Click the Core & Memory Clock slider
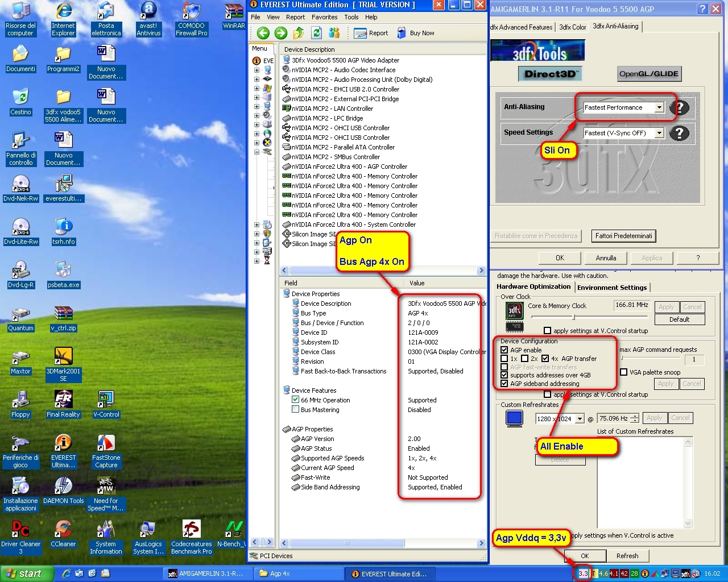The image size is (728, 582). pyautogui.click(x=573, y=317)
